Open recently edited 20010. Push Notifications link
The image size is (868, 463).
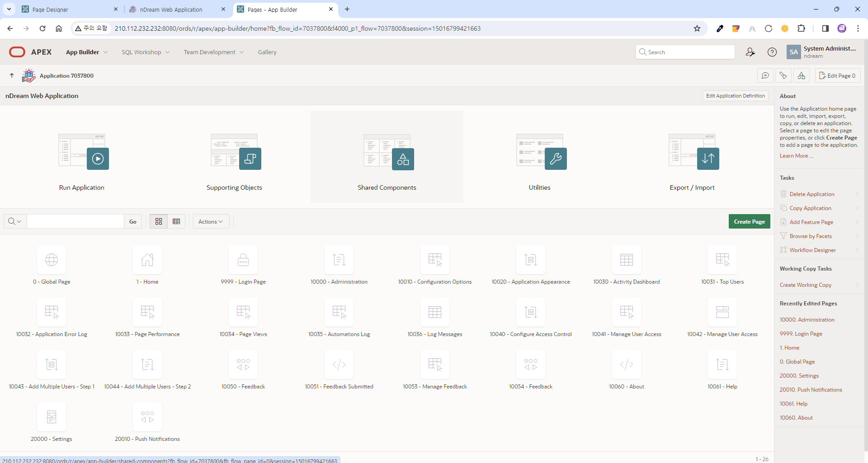[x=811, y=390]
